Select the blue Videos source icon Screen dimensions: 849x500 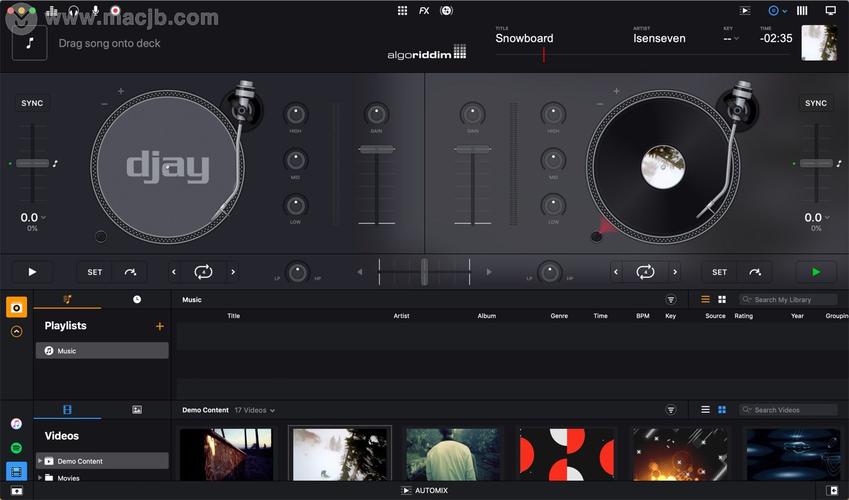click(x=16, y=471)
